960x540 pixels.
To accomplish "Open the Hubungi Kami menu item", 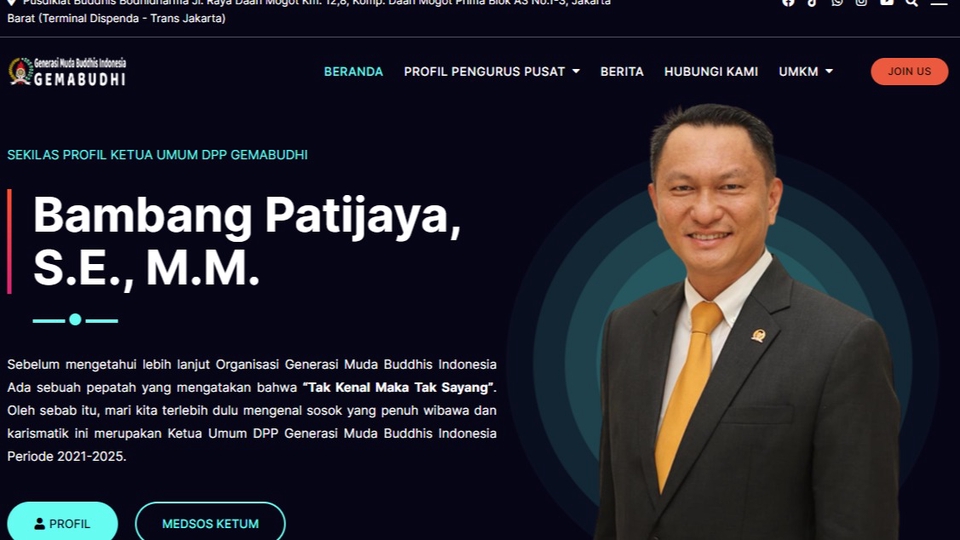I will (711, 72).
